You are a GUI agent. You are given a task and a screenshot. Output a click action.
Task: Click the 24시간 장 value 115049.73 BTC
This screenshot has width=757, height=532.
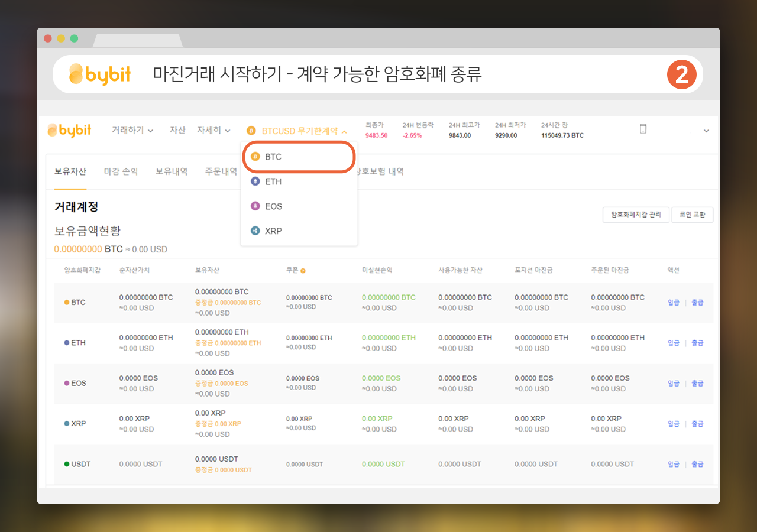(562, 135)
